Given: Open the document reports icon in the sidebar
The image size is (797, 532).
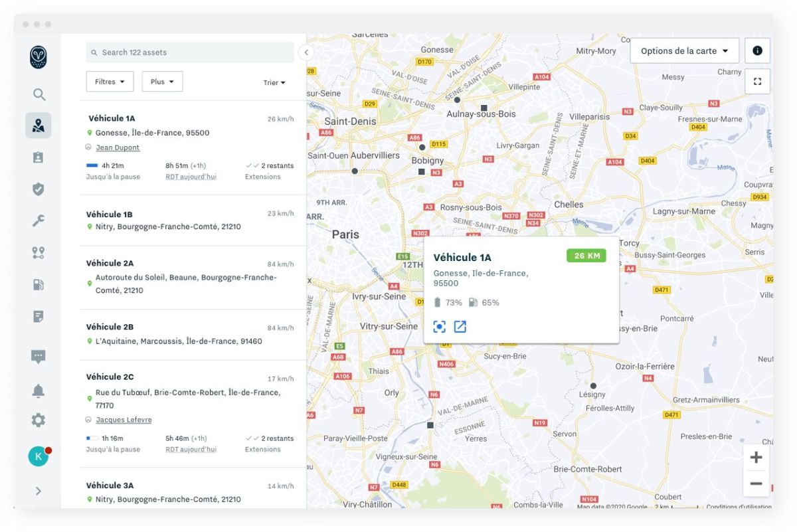Looking at the screenshot, I should [x=39, y=317].
